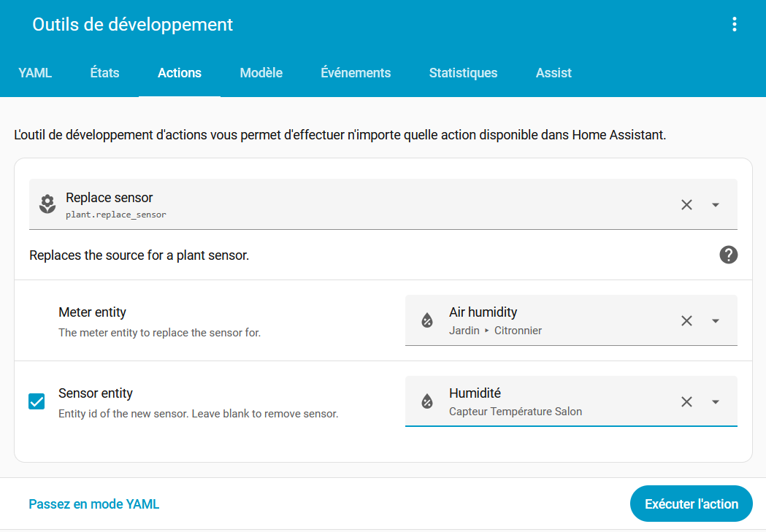Click the Humidité water drop icon

427,401
